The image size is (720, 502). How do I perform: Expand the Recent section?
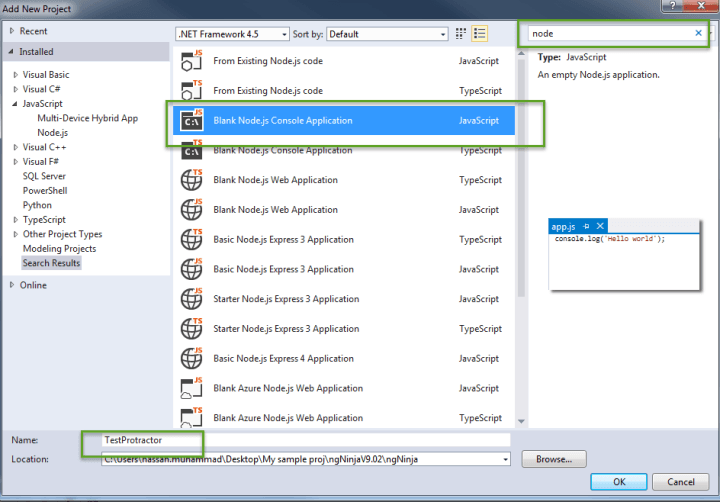pyautogui.click(x=12, y=31)
